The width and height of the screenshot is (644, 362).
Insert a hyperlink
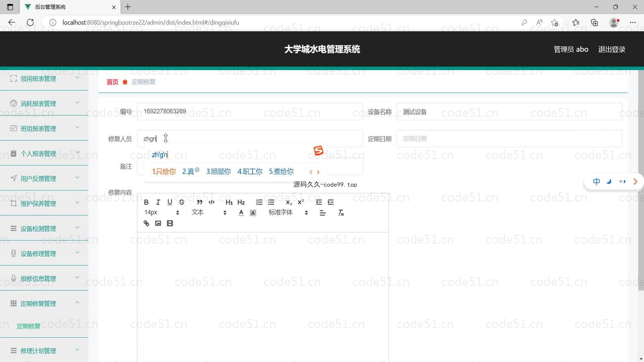146,223
